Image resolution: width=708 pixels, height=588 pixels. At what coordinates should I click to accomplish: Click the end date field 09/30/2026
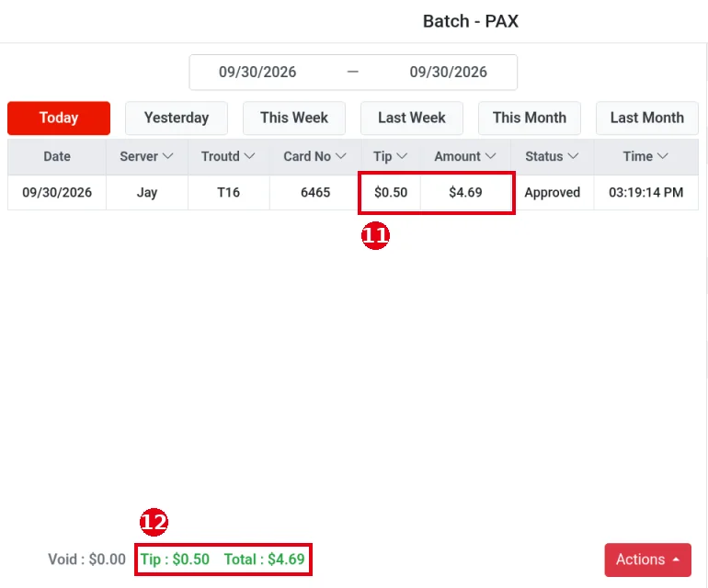point(449,73)
